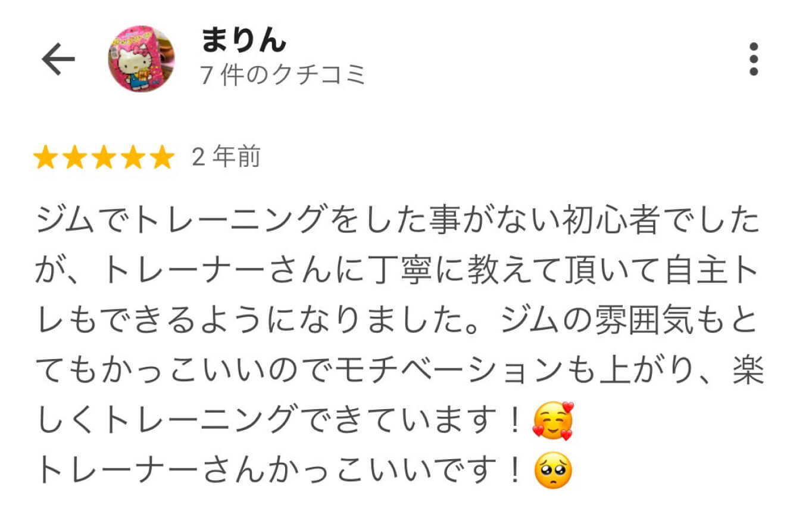Click the review line mentioning トレーナーさんに丁寧に
The width and height of the screenshot is (812, 530).
click(398, 272)
